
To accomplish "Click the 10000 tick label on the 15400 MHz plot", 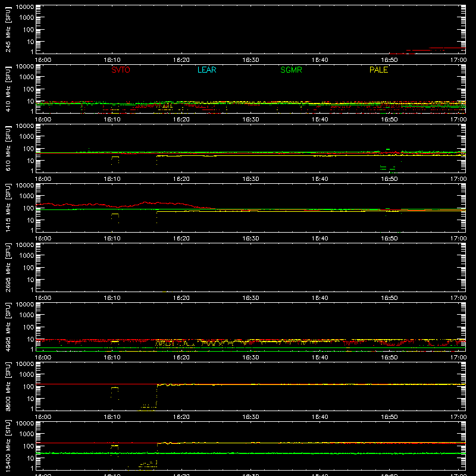I will (x=25, y=424).
